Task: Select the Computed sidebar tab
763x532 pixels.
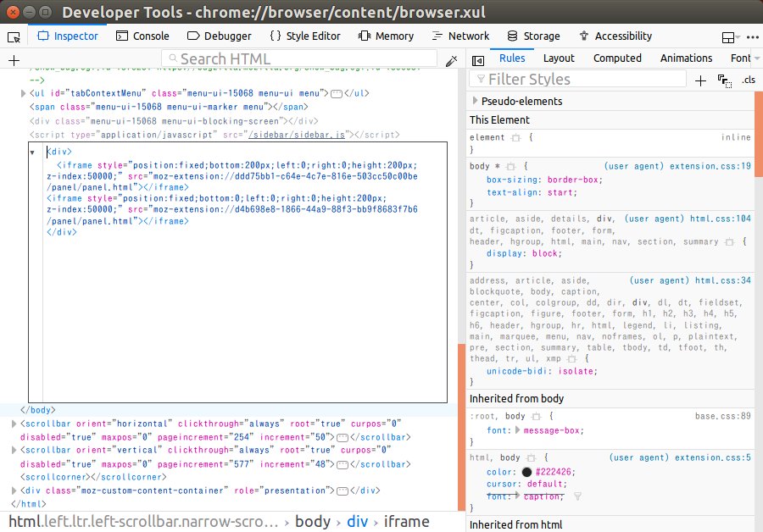Action: pos(617,58)
